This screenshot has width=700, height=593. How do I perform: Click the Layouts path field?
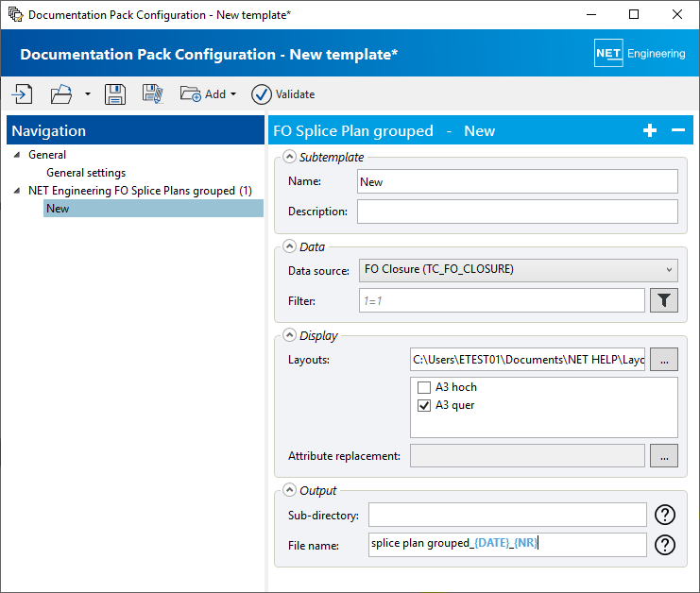pos(527,360)
